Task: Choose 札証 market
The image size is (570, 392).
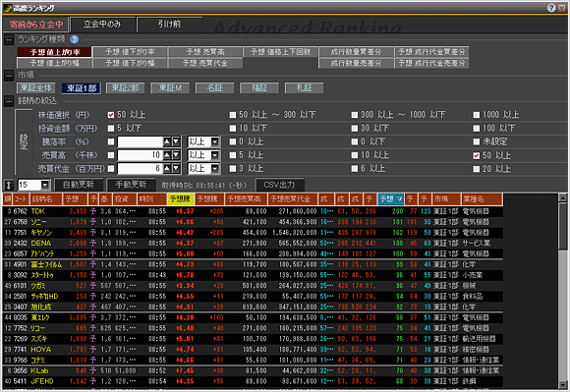Action: coord(305,87)
